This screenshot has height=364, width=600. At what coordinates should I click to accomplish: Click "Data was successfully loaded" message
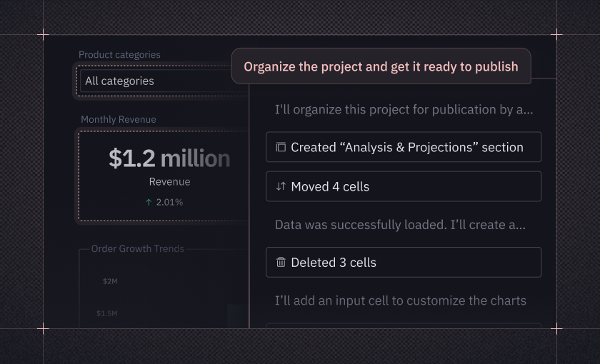click(x=400, y=225)
